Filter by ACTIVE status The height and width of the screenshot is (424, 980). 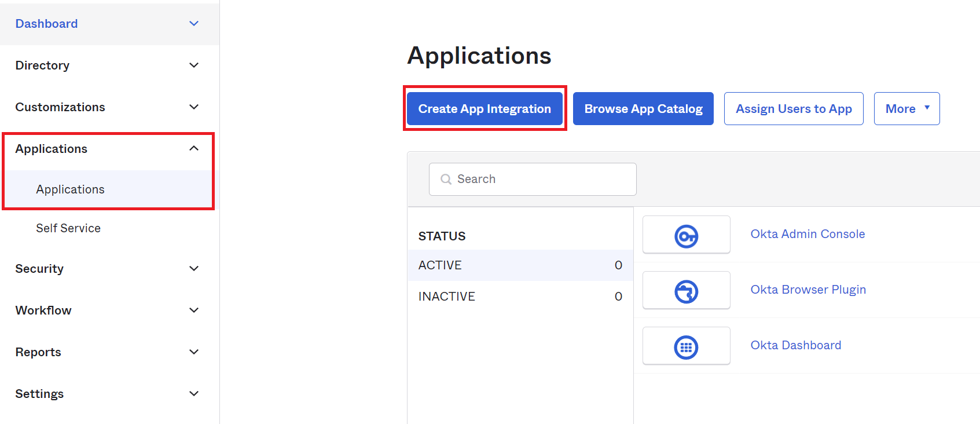[520, 265]
